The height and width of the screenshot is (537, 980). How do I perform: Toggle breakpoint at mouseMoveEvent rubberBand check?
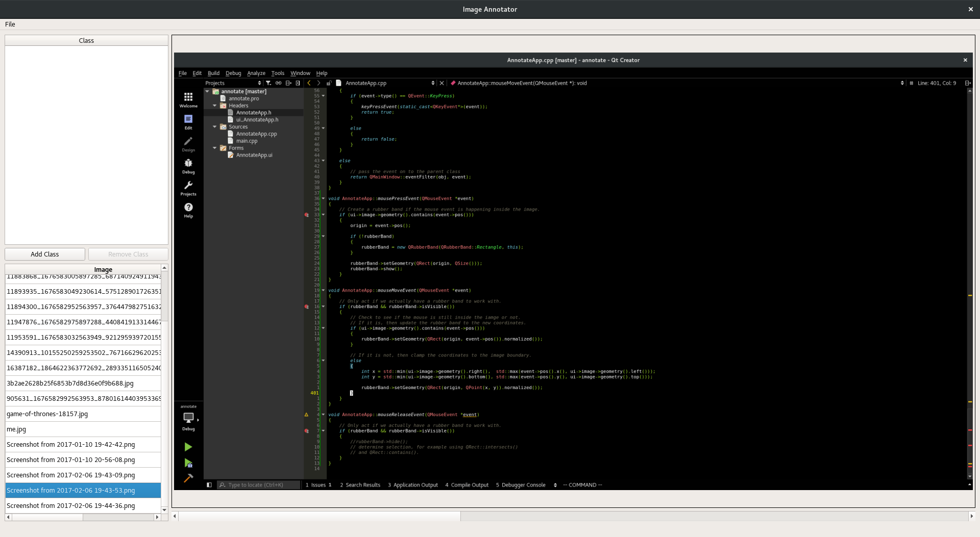(x=306, y=306)
